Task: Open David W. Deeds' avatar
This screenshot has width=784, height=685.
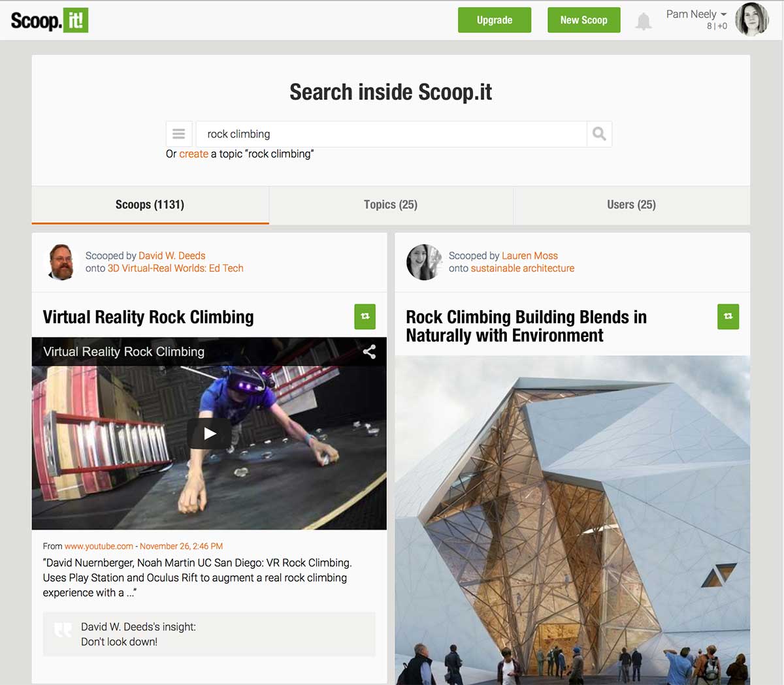Action: click(x=61, y=262)
